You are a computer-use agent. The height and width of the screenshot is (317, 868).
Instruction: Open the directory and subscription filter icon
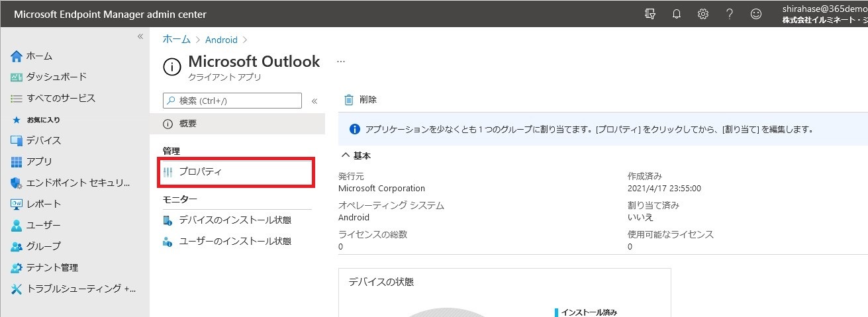pos(650,14)
